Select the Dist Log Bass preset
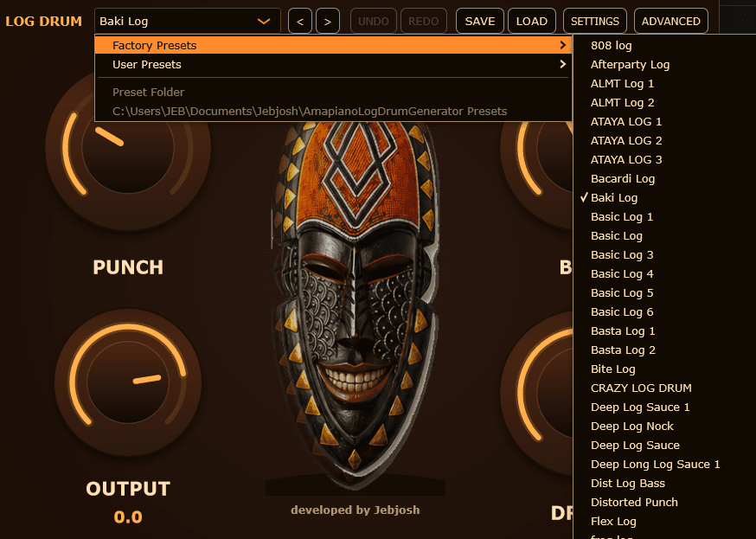 (x=665, y=484)
